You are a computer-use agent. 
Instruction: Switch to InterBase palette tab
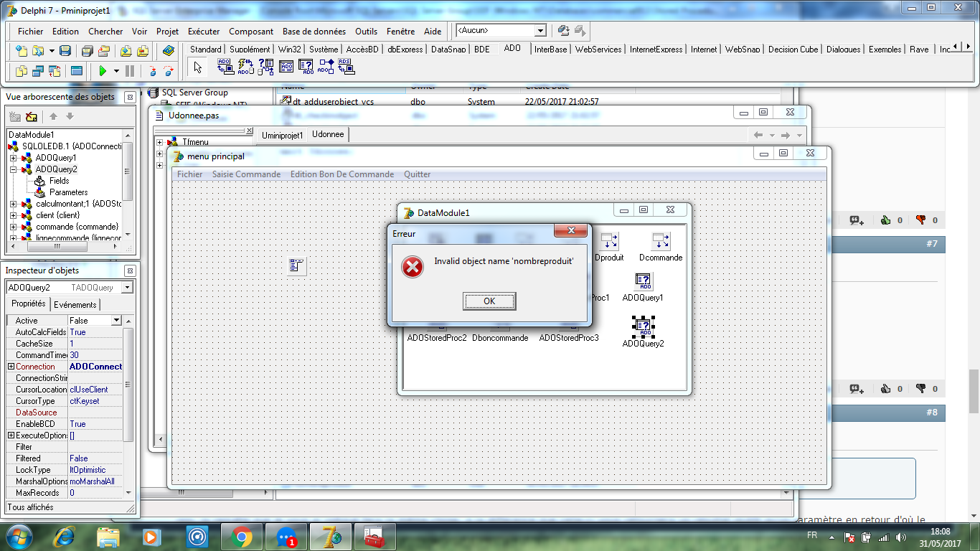tap(550, 50)
